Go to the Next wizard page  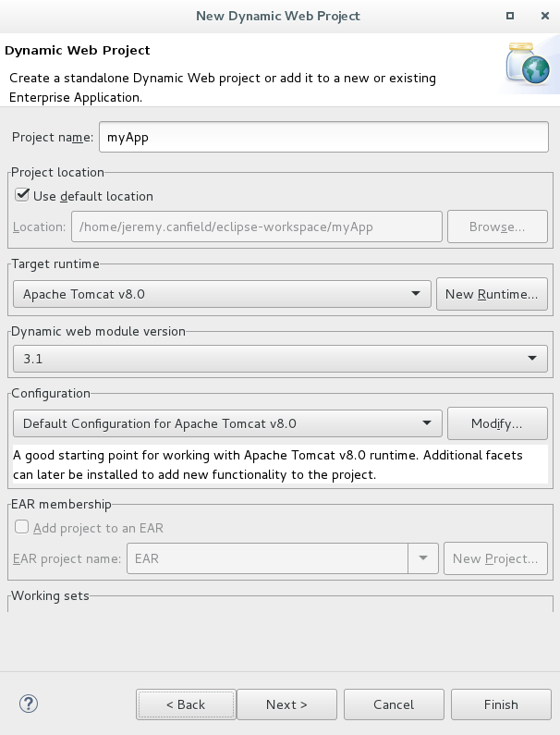pos(286,704)
